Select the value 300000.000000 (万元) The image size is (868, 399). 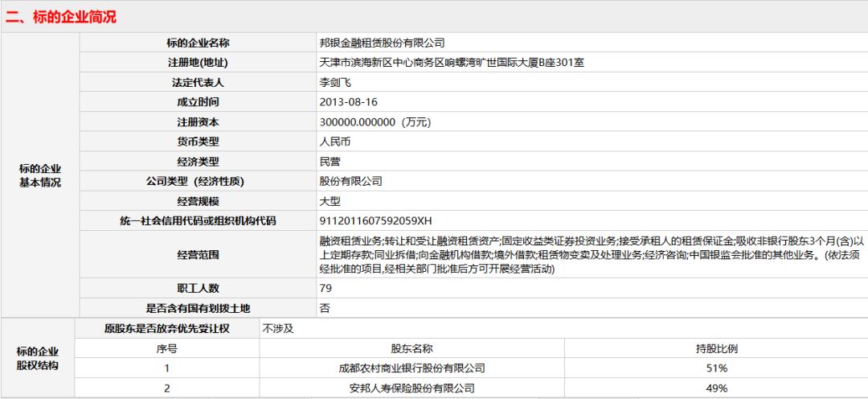(x=375, y=122)
